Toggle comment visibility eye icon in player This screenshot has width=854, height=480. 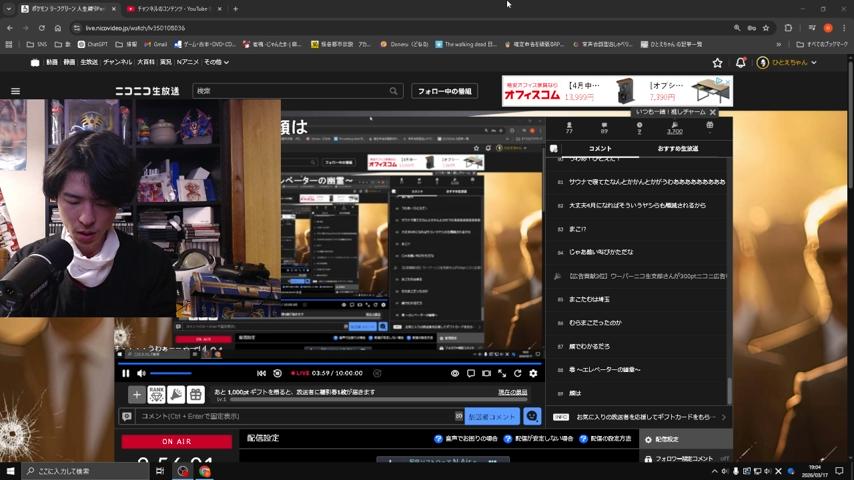pyautogui.click(x=455, y=373)
